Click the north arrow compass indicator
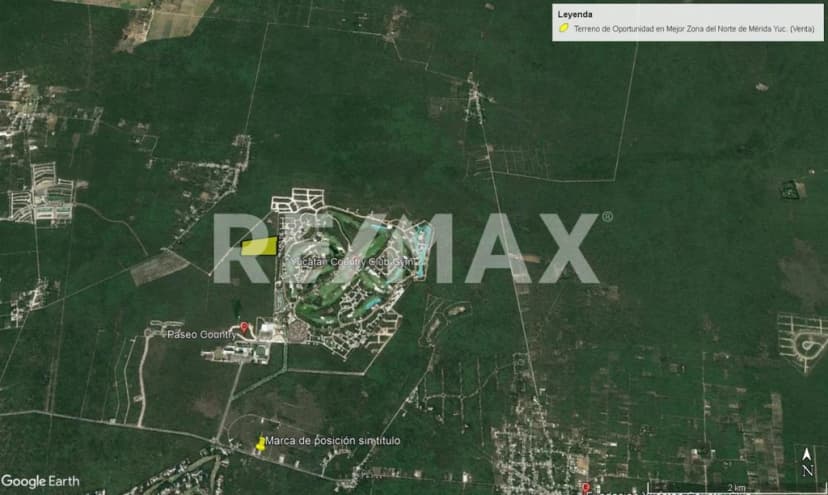 (x=806, y=464)
